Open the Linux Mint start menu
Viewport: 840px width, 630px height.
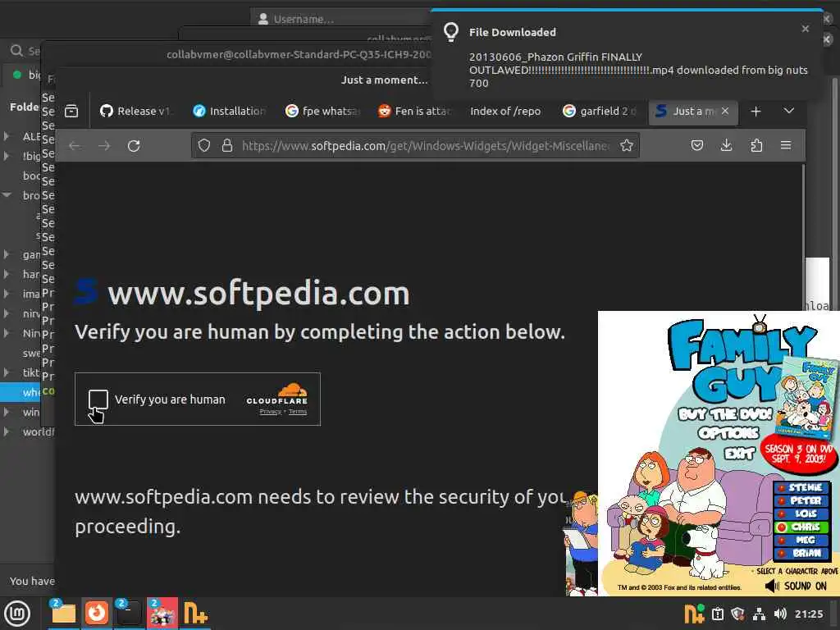17,614
